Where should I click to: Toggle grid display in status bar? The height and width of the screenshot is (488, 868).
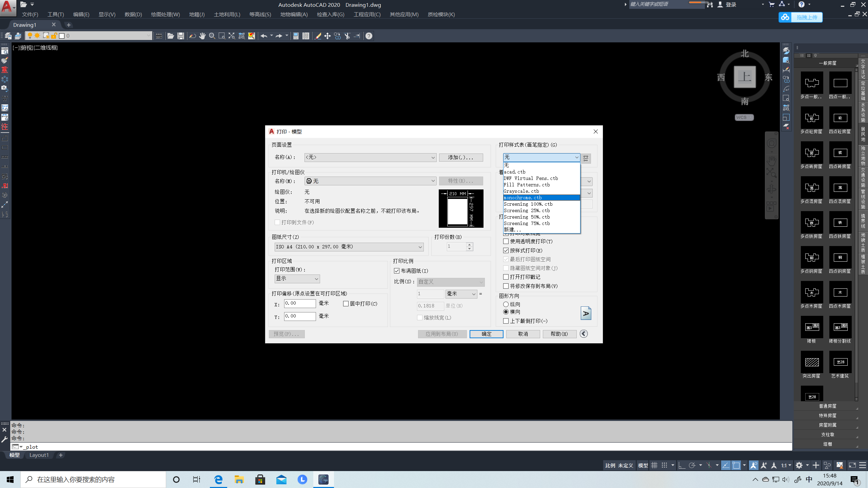tap(654, 465)
